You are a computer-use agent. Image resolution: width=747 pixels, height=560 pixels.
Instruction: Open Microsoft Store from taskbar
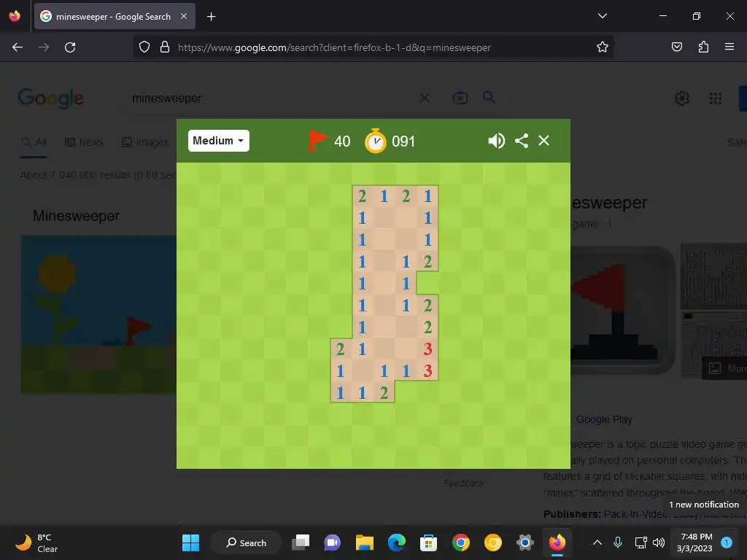[x=428, y=542]
